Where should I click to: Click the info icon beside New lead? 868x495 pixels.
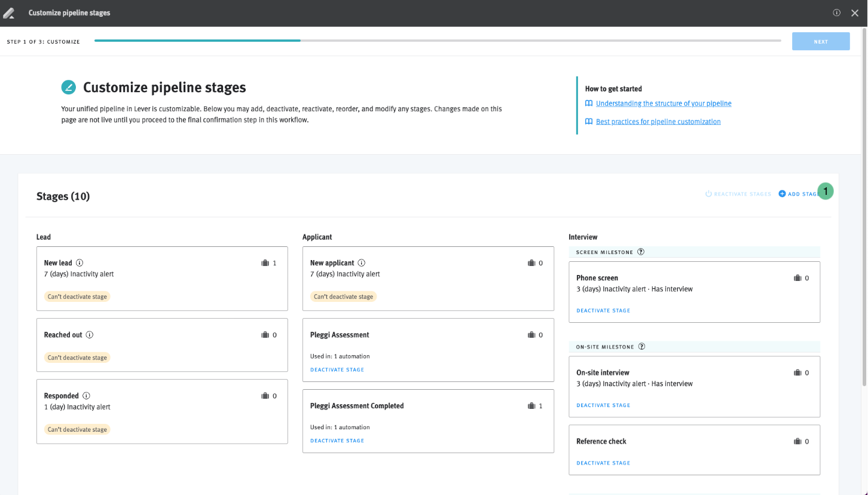(80, 263)
